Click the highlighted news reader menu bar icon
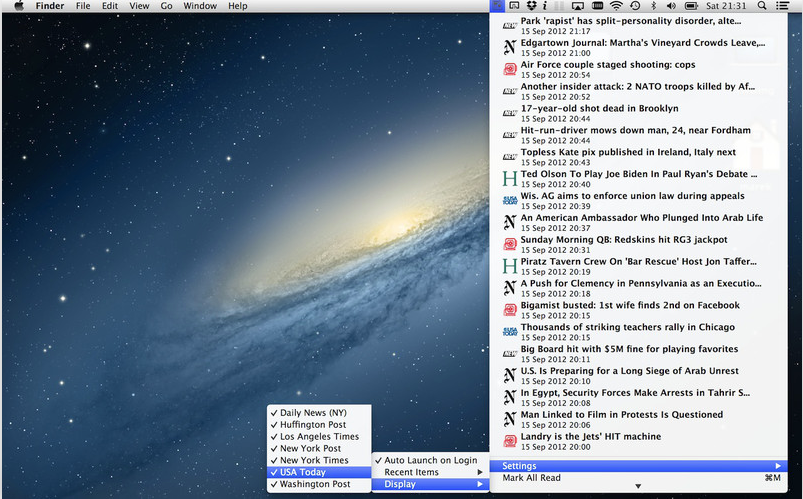 [x=497, y=6]
